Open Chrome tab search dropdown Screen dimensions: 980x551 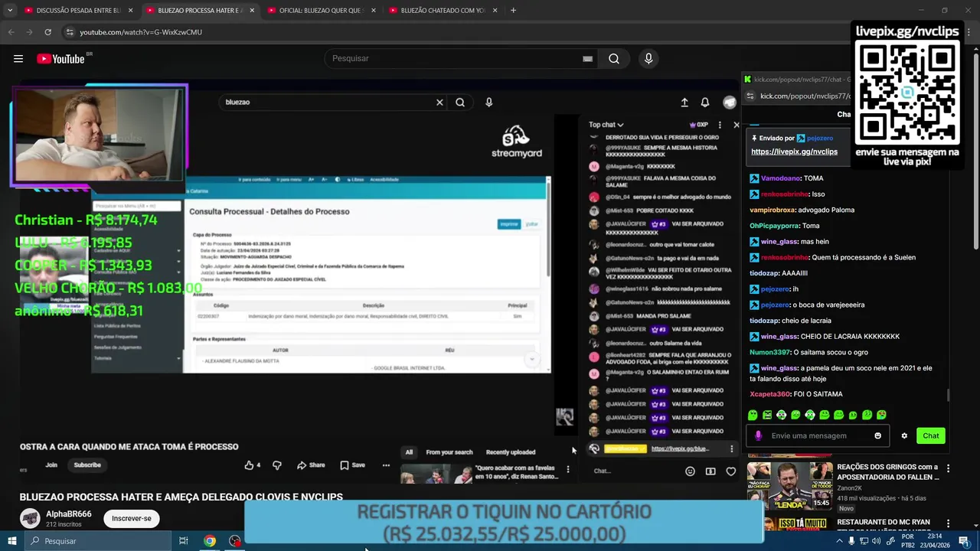[x=9, y=11]
